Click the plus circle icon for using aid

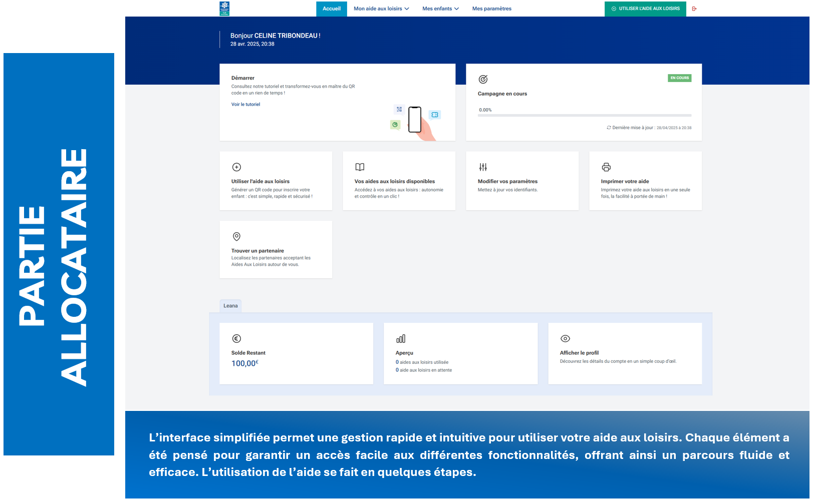coord(237,167)
